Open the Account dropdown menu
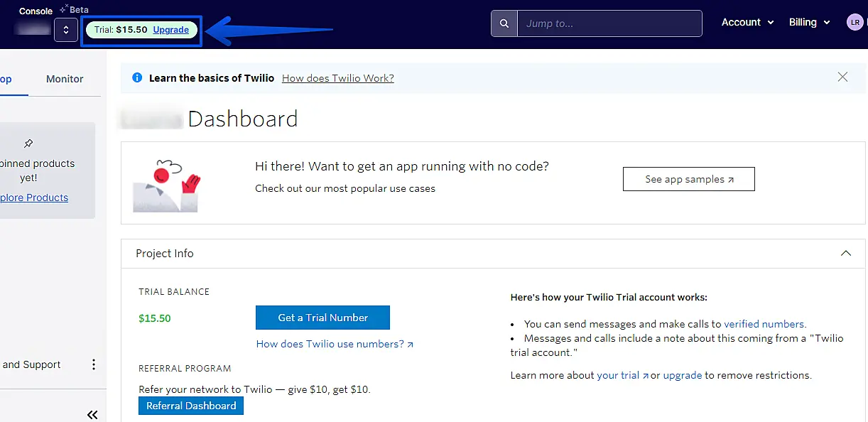The height and width of the screenshot is (422, 868). point(747,23)
